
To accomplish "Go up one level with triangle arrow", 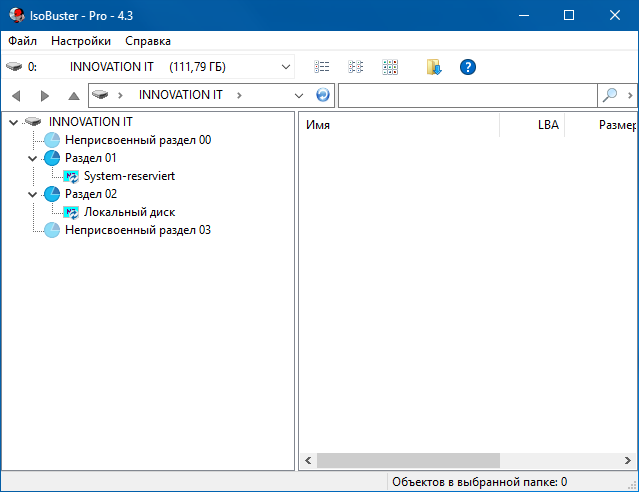I will (74, 96).
